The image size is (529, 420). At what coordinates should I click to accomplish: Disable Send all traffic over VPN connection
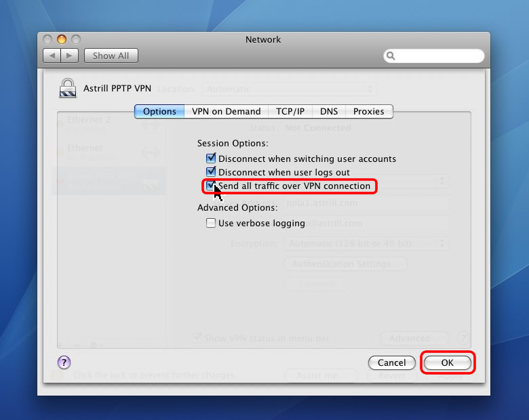click(x=211, y=186)
